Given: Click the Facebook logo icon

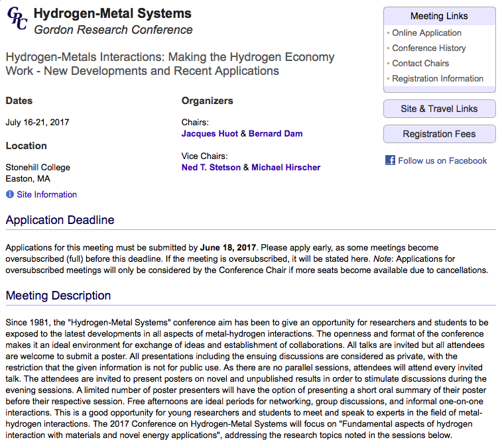Looking at the screenshot, I should [x=390, y=160].
